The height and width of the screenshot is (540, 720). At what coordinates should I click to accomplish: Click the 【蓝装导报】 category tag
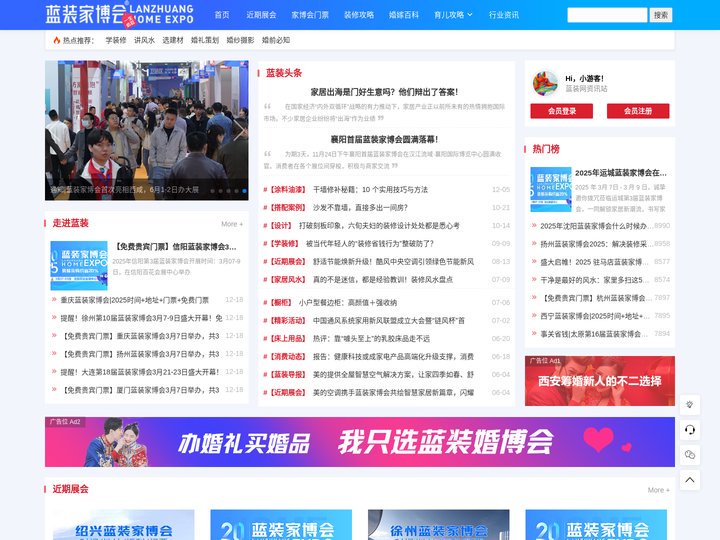(x=287, y=374)
